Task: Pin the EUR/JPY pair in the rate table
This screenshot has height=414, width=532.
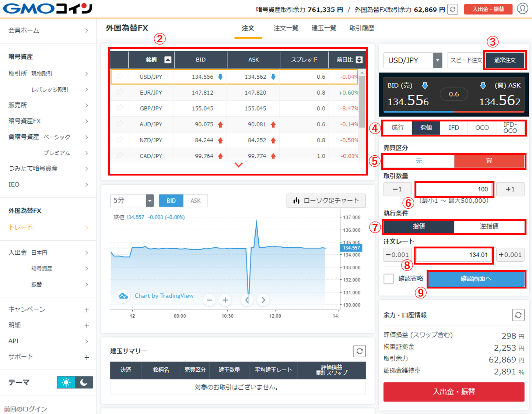Action: [x=119, y=92]
